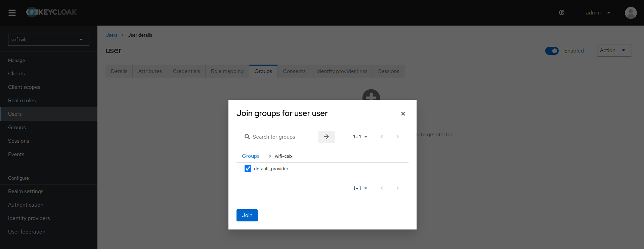Image resolution: width=644 pixels, height=249 pixels.
Task: Click the Join button
Action: point(247,215)
